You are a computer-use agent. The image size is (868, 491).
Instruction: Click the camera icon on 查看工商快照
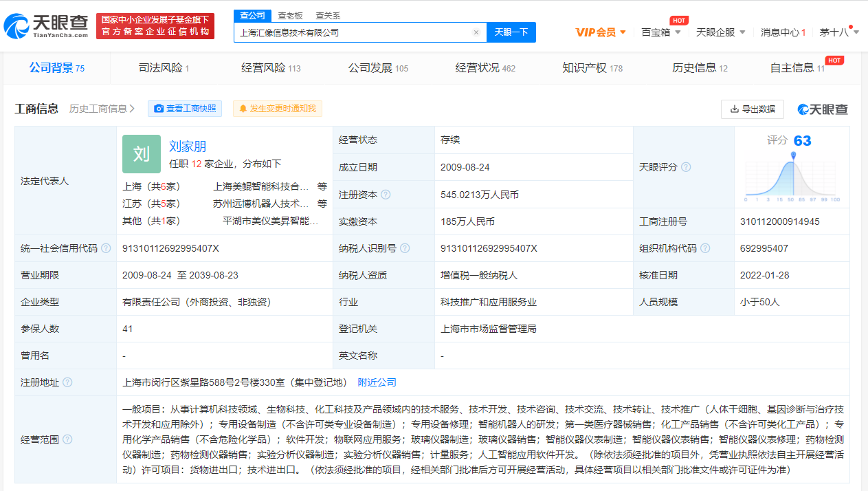[158, 109]
